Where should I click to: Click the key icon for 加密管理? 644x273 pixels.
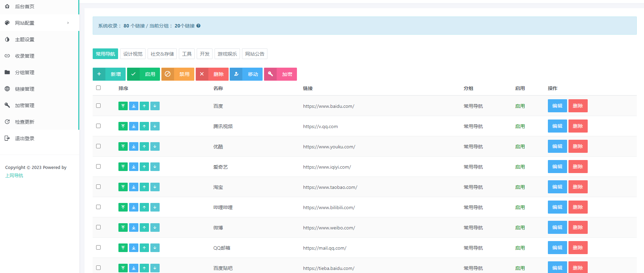pyautogui.click(x=7, y=105)
